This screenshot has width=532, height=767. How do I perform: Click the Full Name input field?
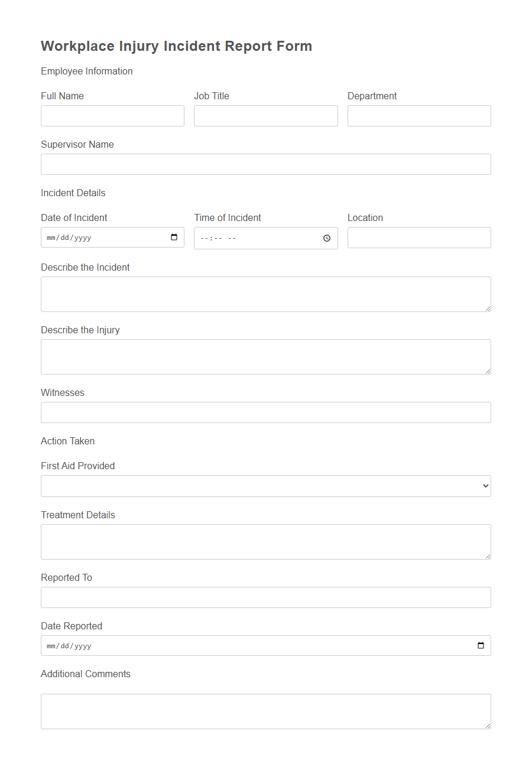tap(112, 116)
